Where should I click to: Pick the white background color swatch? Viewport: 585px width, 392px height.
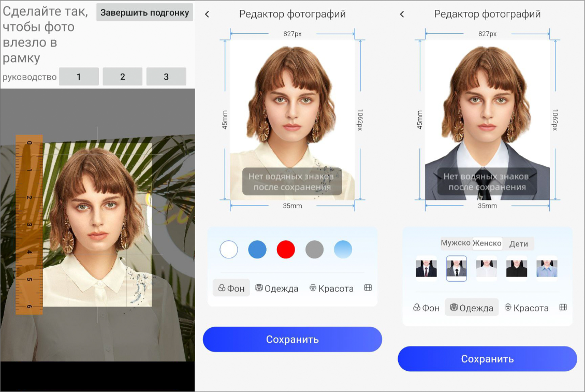tap(229, 250)
